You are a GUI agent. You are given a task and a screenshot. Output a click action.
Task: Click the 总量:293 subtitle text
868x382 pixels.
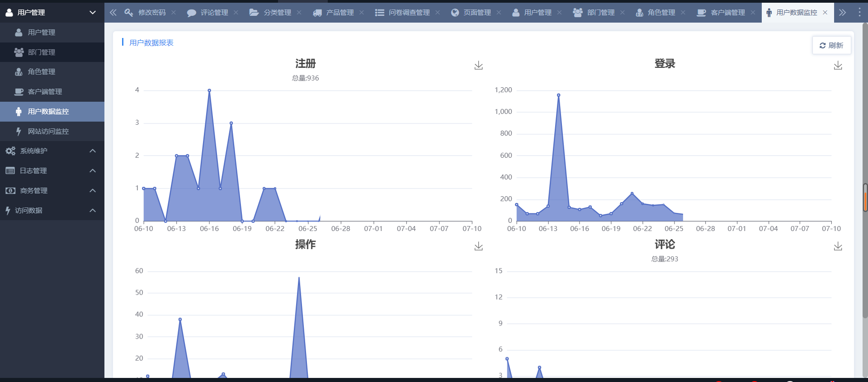665,259
